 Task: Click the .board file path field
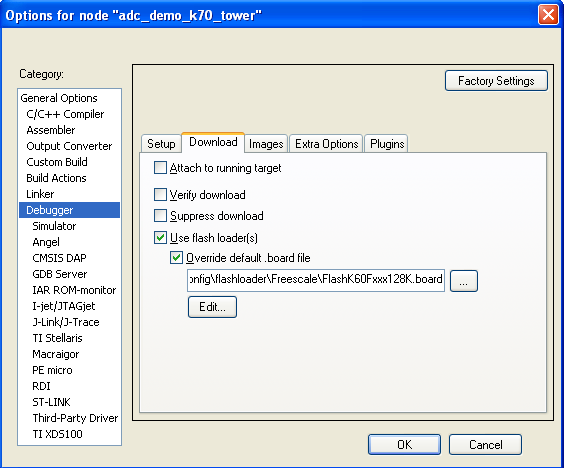click(x=316, y=280)
